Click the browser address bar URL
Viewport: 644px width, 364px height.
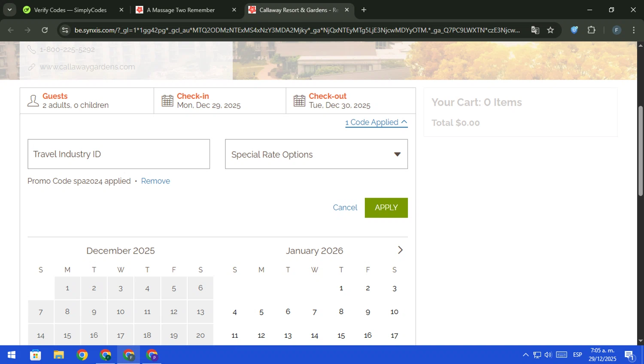pyautogui.click(x=297, y=30)
